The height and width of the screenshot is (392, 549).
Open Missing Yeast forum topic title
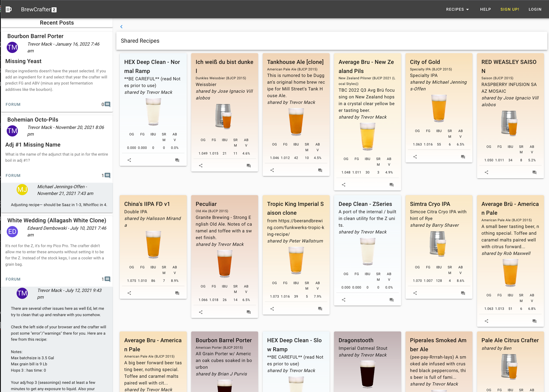(23, 61)
